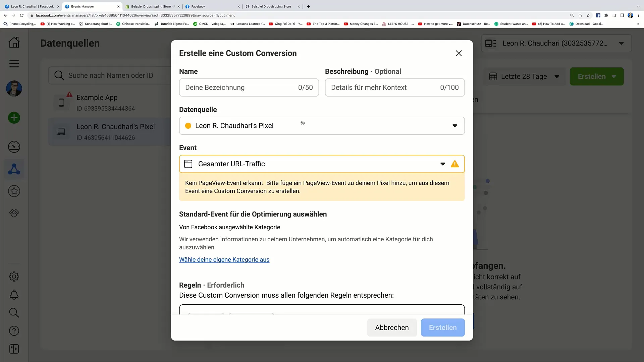This screenshot has width=644, height=362.
Task: Open the Datenquelle dropdown Leon R. Chaudhari's Pixel
Action: 322,126
